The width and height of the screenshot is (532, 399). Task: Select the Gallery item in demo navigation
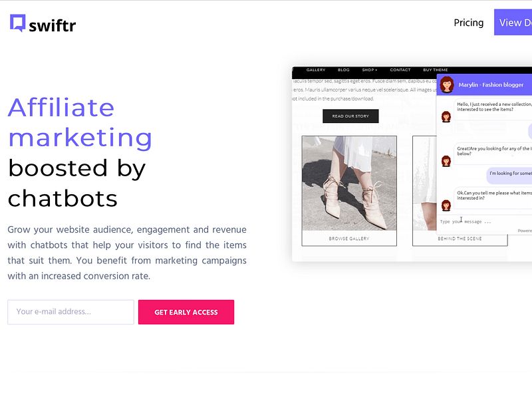tap(316, 70)
